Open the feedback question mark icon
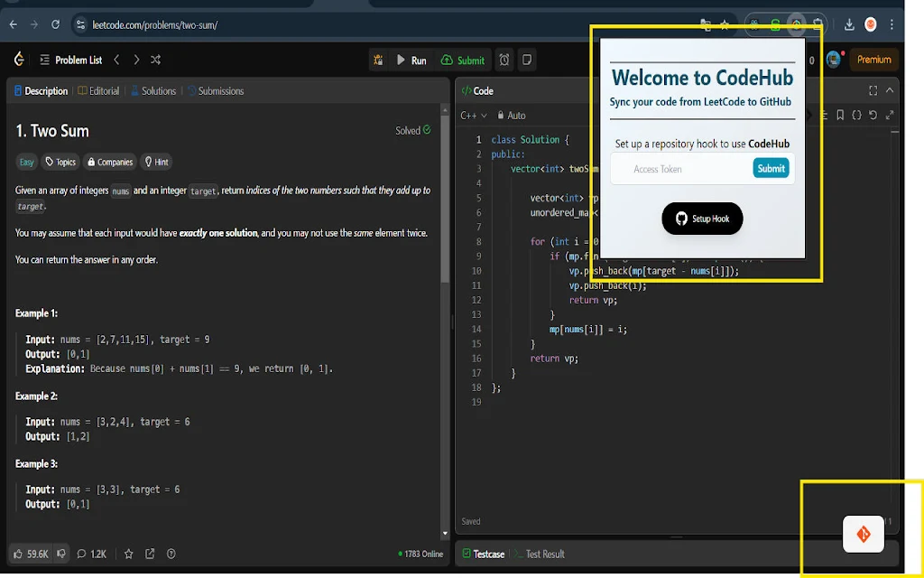This screenshot has width=924, height=578. [x=171, y=554]
